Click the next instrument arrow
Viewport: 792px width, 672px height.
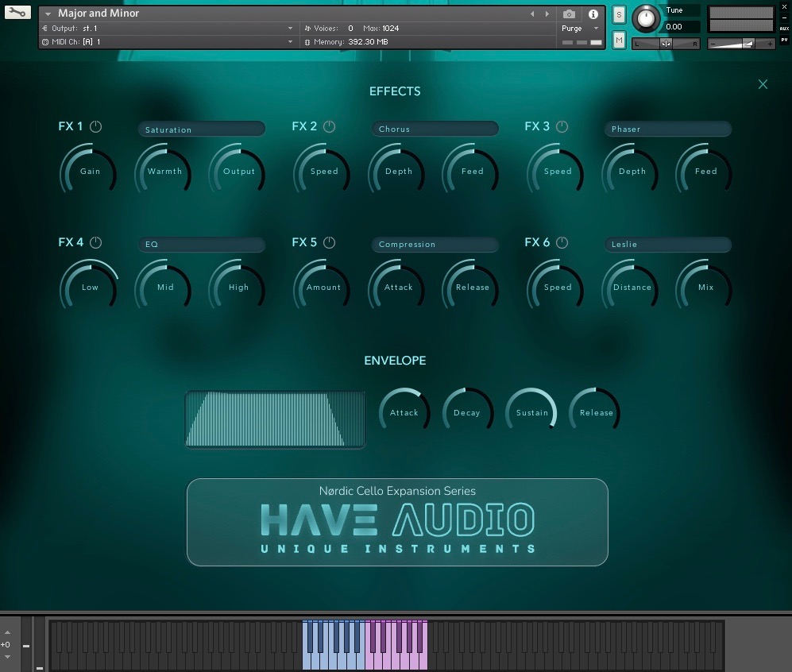[545, 13]
